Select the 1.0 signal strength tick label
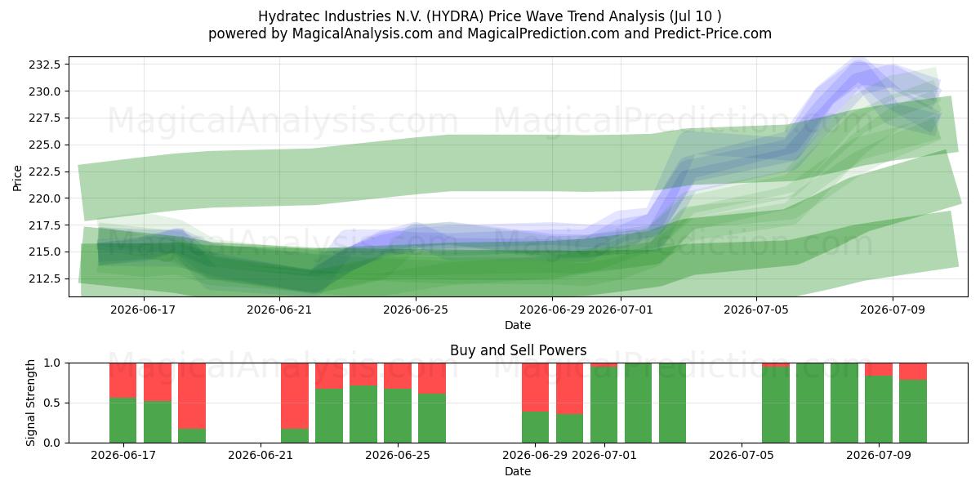980x490 pixels. (x=52, y=363)
